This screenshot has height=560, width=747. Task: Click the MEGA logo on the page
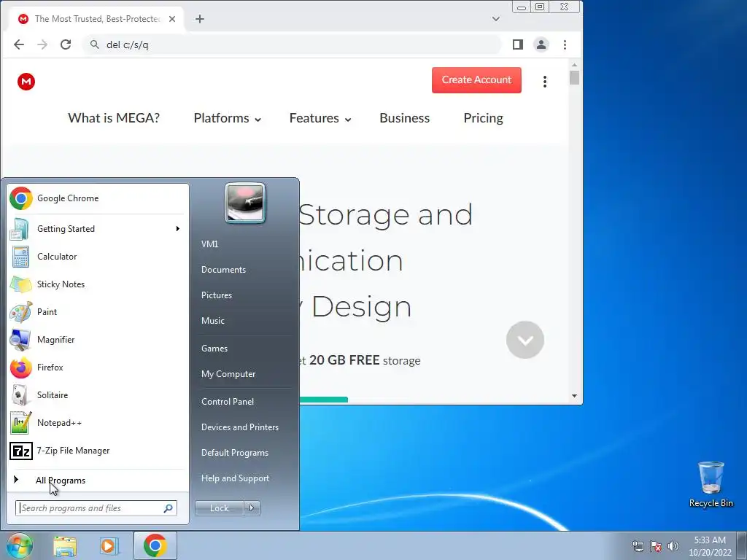pos(26,82)
